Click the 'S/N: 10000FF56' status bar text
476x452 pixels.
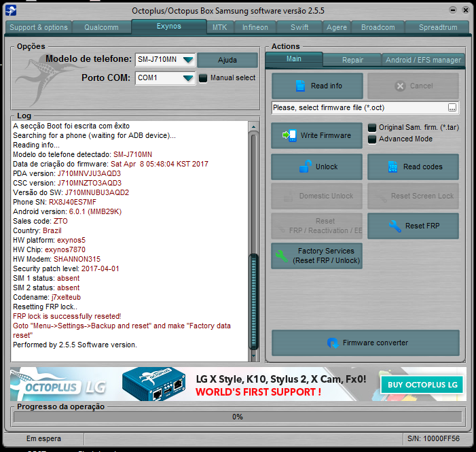tap(433, 438)
